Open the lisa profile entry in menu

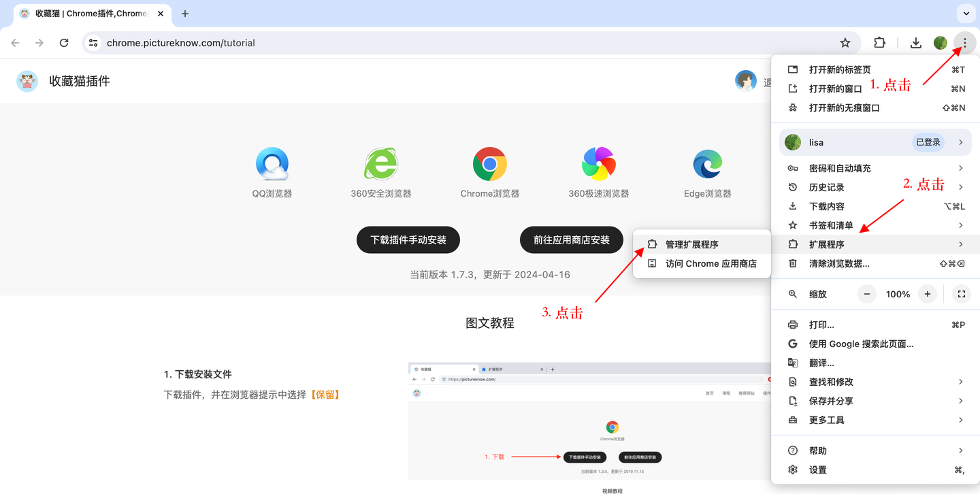(876, 142)
